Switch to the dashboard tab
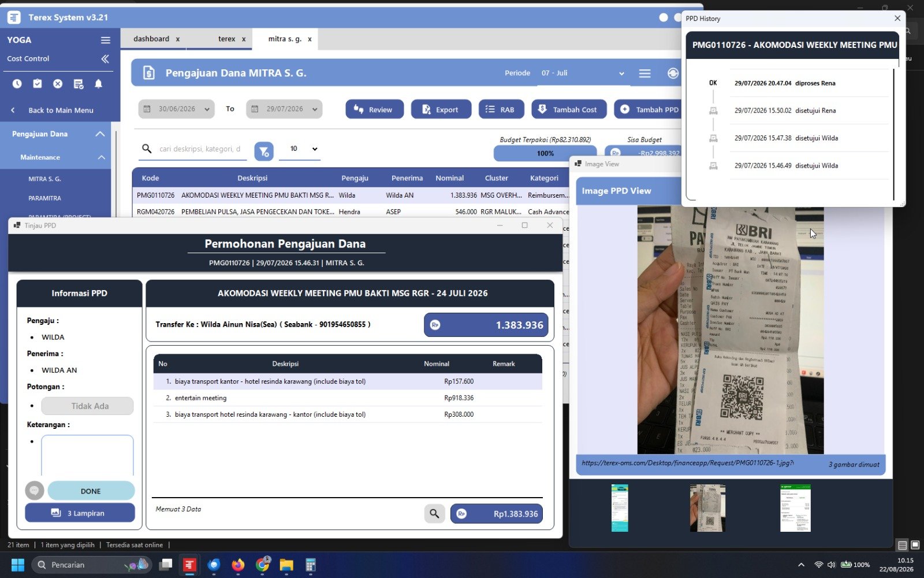Screen dimensions: 924x578 point(151,39)
